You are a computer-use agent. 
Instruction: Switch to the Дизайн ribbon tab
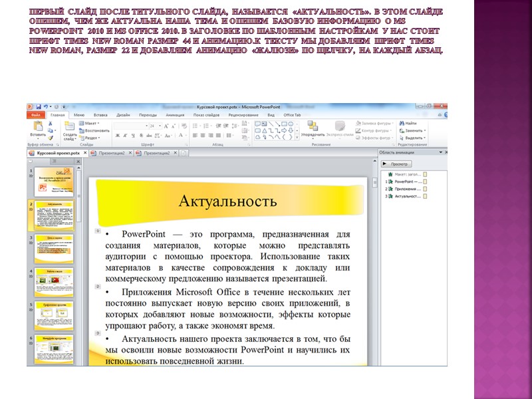point(123,115)
